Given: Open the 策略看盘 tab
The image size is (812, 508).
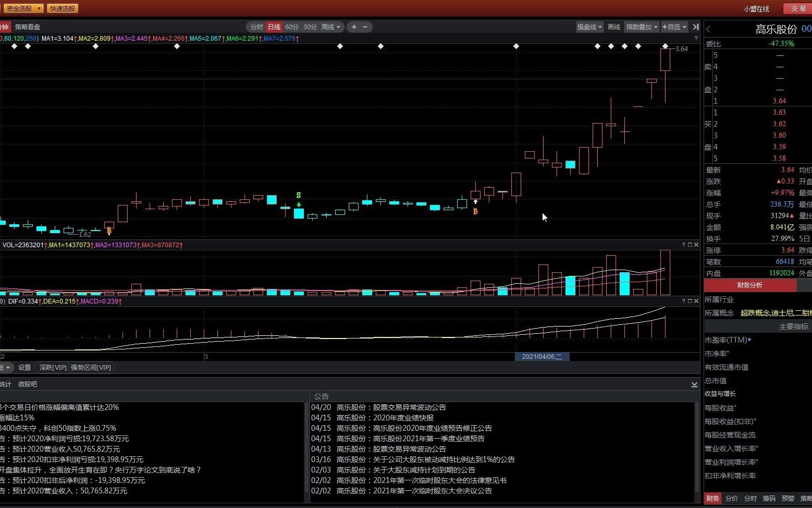Looking at the screenshot, I should pos(28,27).
